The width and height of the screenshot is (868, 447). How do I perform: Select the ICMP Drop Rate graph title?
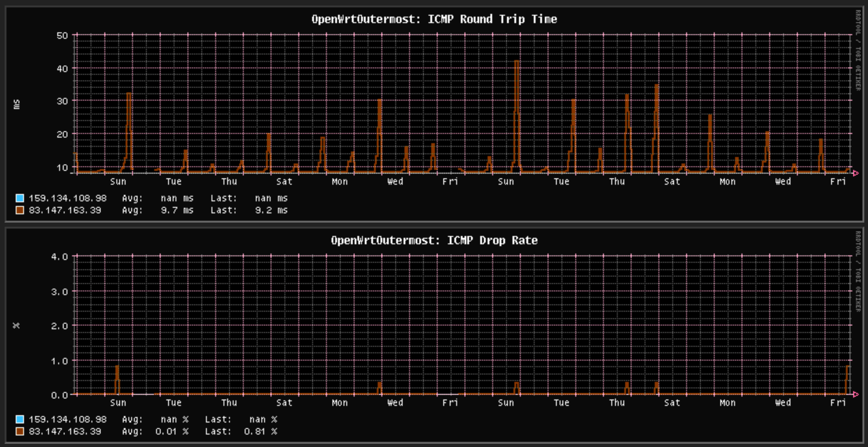[434, 241]
